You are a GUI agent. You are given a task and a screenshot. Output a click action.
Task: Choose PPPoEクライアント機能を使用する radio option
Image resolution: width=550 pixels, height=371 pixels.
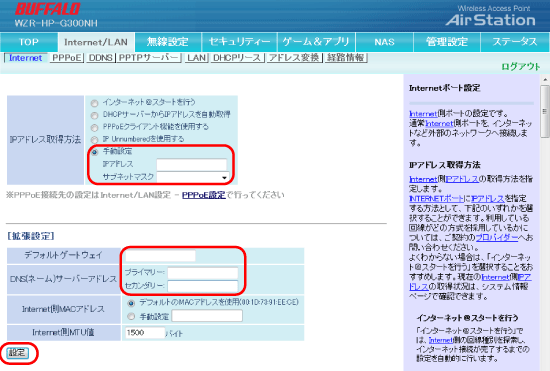[x=94, y=128]
